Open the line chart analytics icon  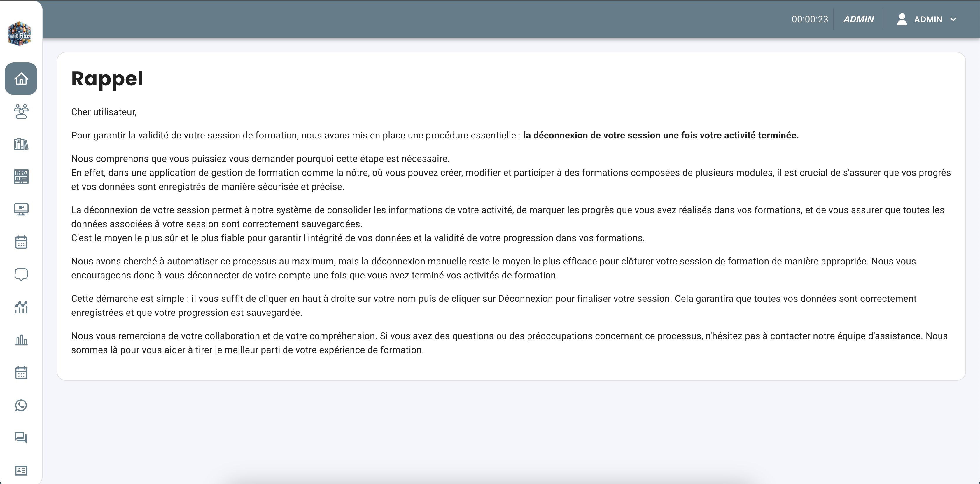(x=21, y=307)
